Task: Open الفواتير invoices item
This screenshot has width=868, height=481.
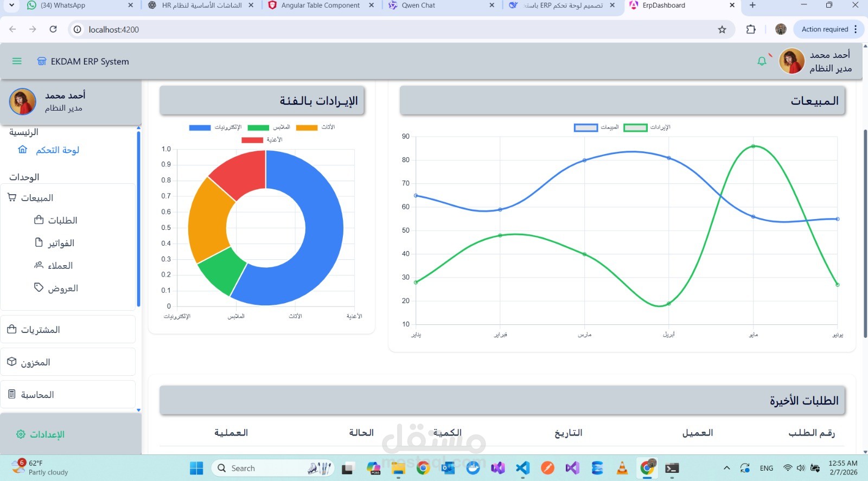Action: coord(61,243)
